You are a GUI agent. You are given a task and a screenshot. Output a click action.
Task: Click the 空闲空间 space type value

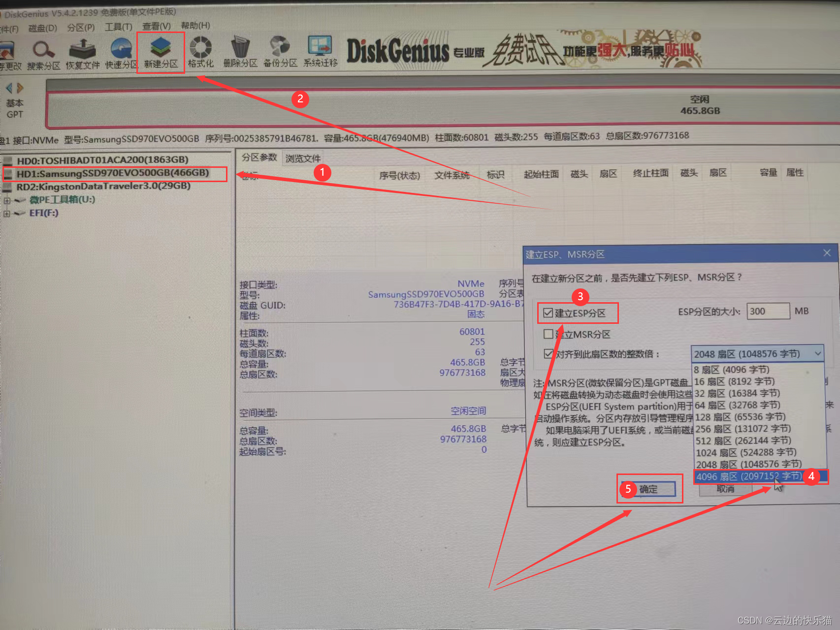click(x=468, y=410)
